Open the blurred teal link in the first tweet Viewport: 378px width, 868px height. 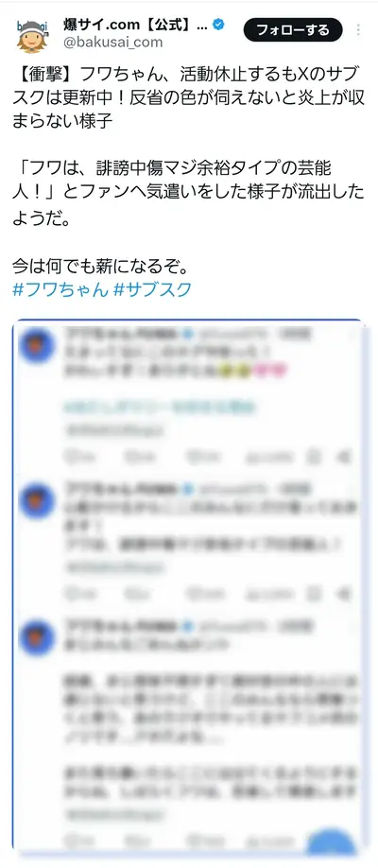(x=160, y=408)
